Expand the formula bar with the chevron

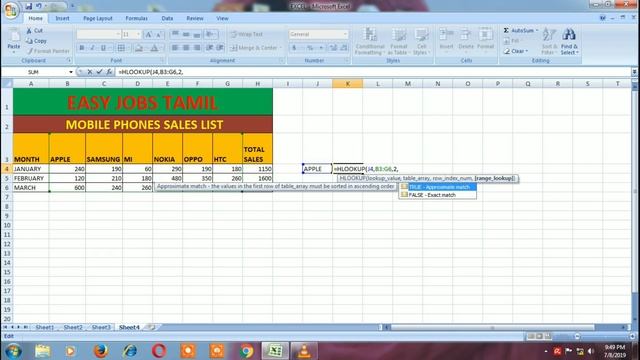click(634, 72)
